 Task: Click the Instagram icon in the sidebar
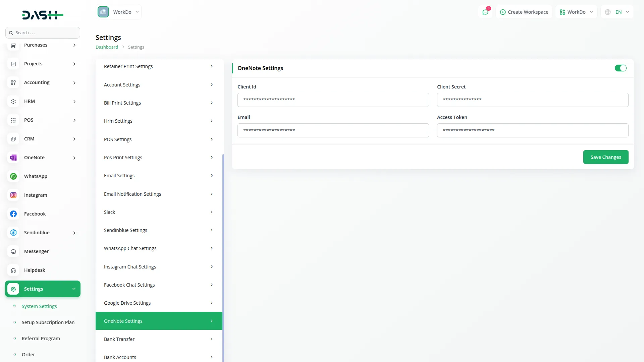pos(13,195)
